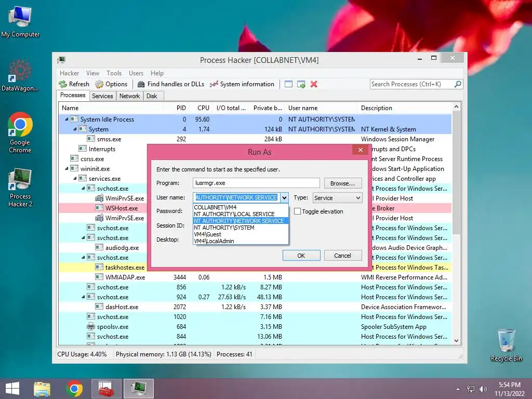Toggle elevation checkbox in Run As
The width and height of the screenshot is (532, 399).
(x=298, y=211)
